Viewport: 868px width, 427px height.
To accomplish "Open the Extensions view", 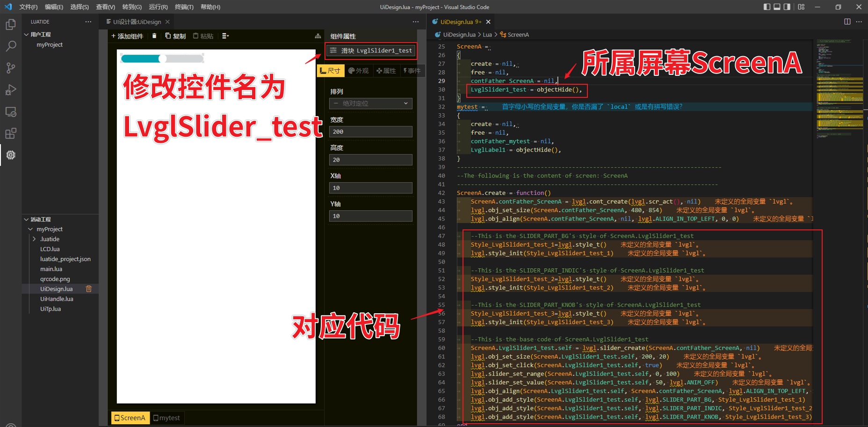I will tap(11, 133).
